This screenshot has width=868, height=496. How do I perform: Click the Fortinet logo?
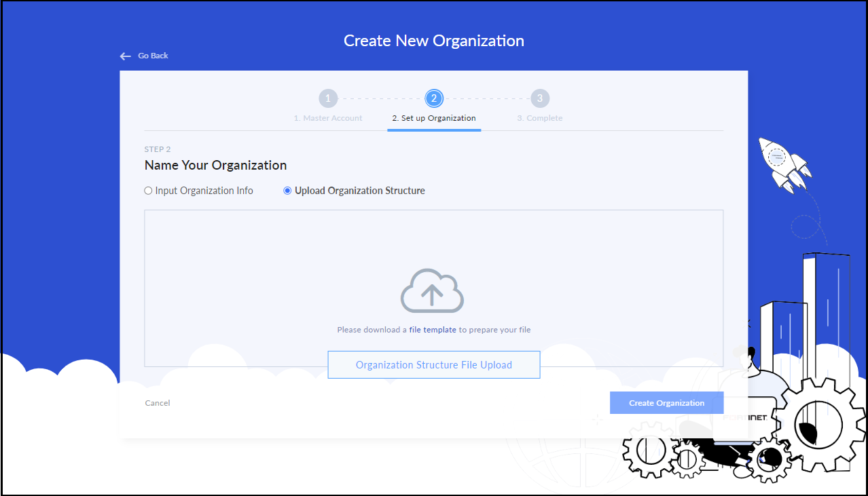tap(745, 419)
